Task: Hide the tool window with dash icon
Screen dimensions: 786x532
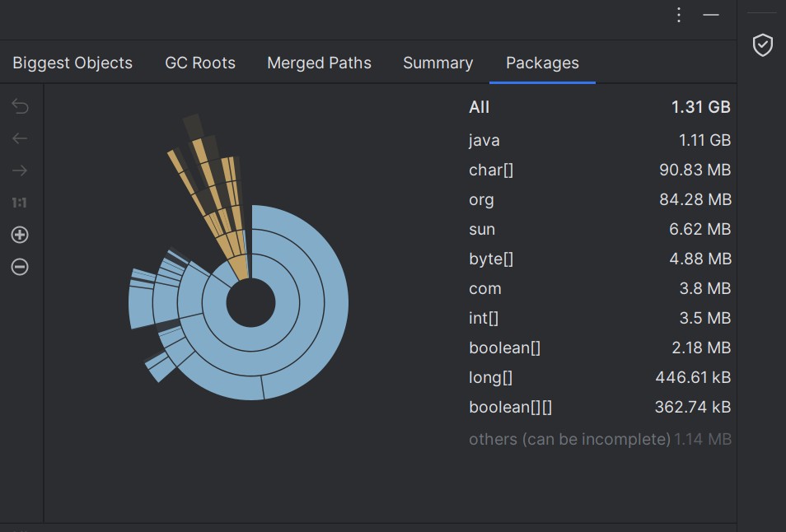Action: [711, 15]
